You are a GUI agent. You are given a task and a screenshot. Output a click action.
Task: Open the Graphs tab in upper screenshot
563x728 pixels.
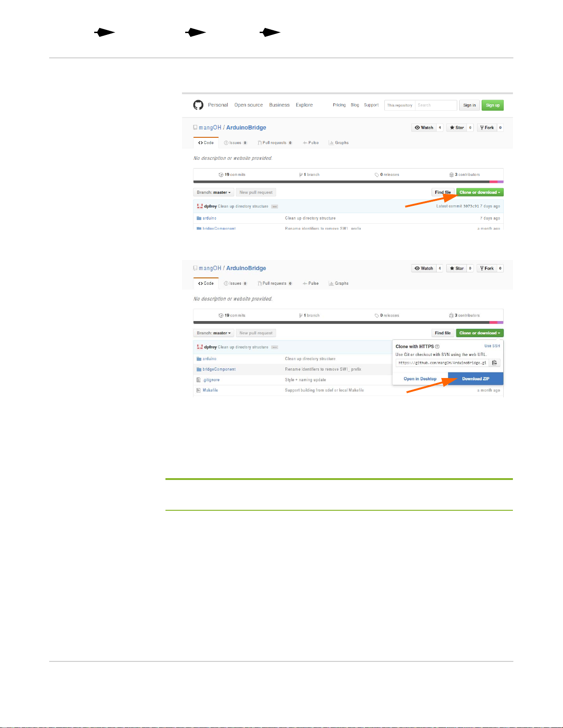click(x=339, y=143)
